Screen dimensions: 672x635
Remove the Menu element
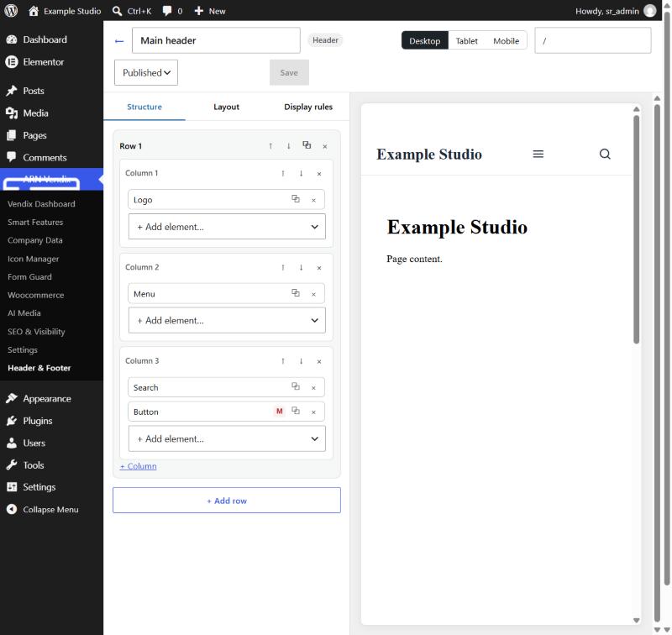pos(313,294)
